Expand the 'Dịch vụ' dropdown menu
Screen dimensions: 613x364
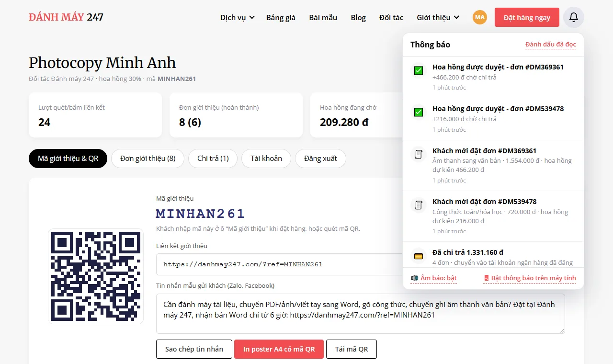[x=237, y=17]
